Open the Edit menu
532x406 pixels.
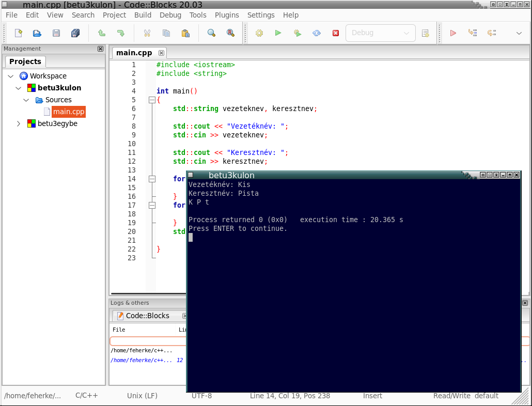32,15
